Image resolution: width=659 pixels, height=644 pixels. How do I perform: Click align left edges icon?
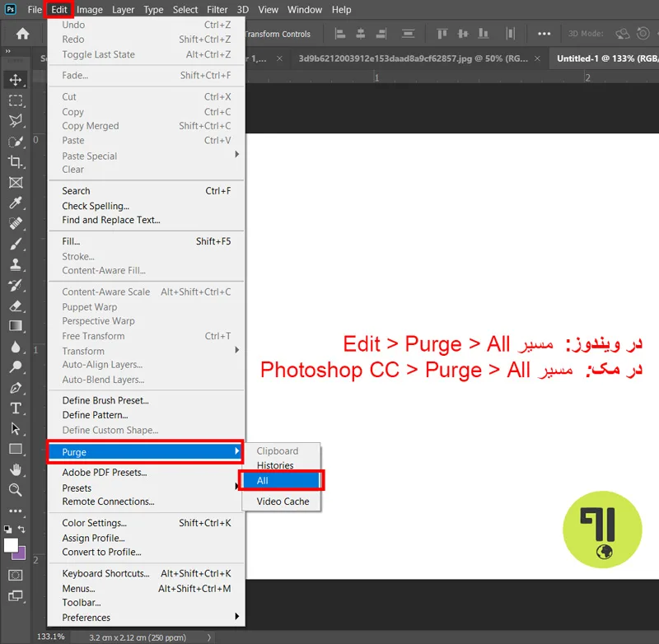339,34
